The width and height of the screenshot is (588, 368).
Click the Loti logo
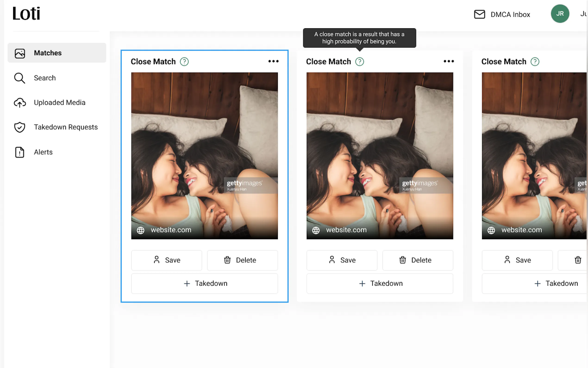[26, 14]
